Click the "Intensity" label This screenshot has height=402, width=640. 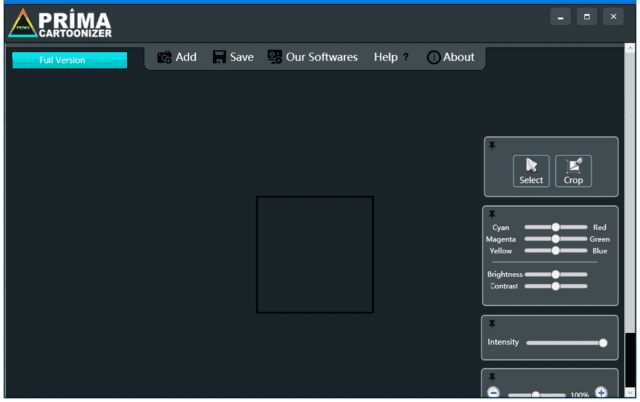pyautogui.click(x=503, y=342)
